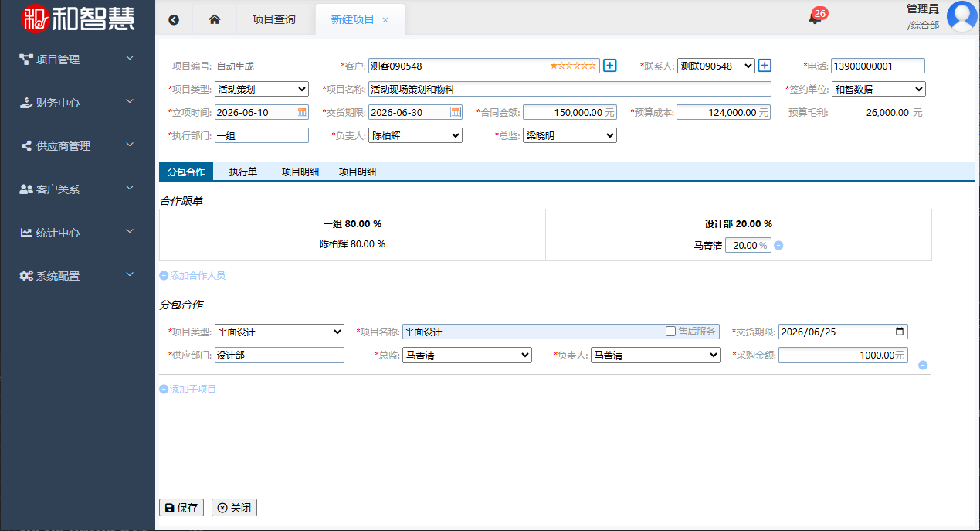Focus the 供应部门 field 设计部
The width and height of the screenshot is (980, 531).
(x=280, y=355)
